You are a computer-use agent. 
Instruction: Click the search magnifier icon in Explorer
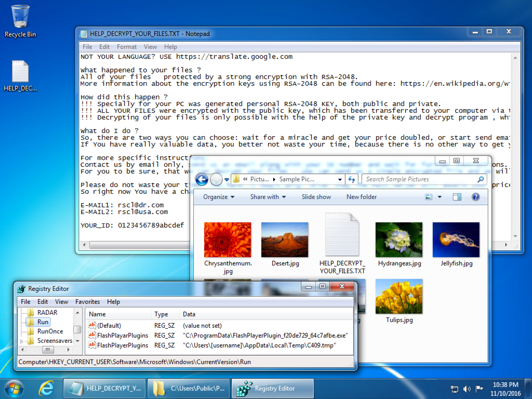tap(481, 179)
